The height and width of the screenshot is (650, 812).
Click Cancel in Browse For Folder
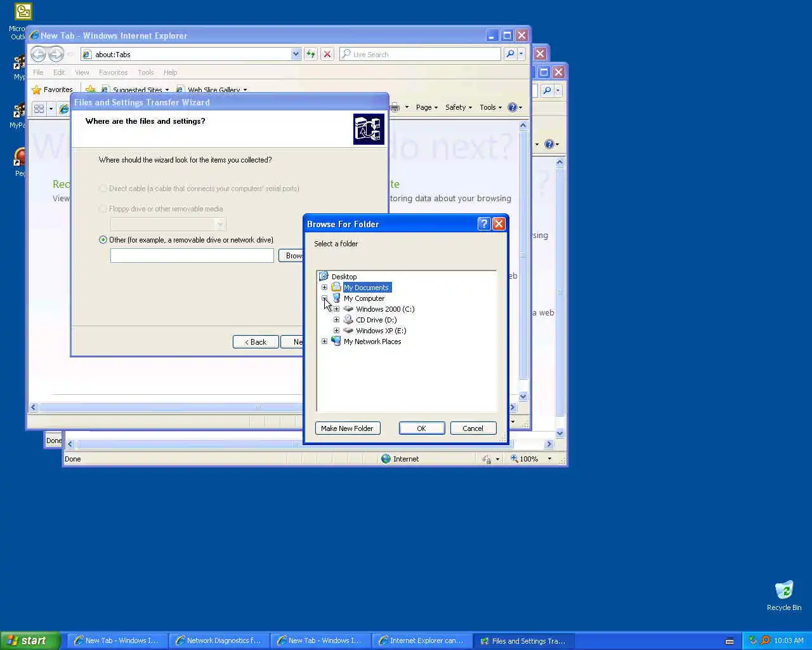[473, 428]
